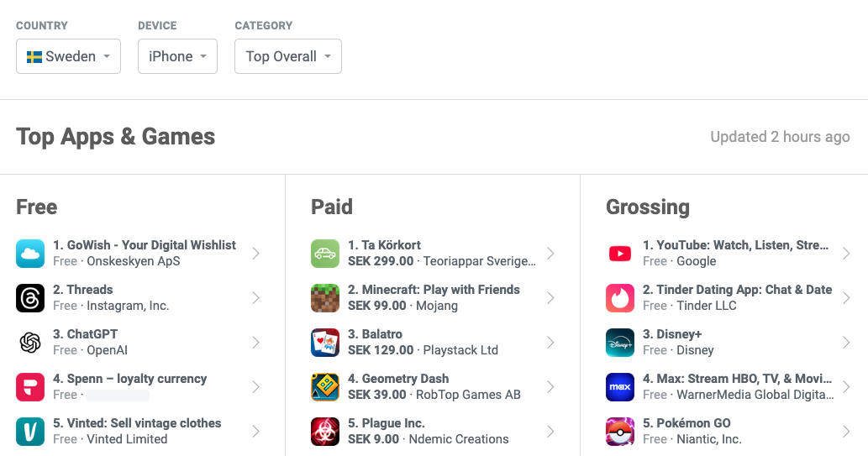Click the ChatGPT app icon

point(30,343)
